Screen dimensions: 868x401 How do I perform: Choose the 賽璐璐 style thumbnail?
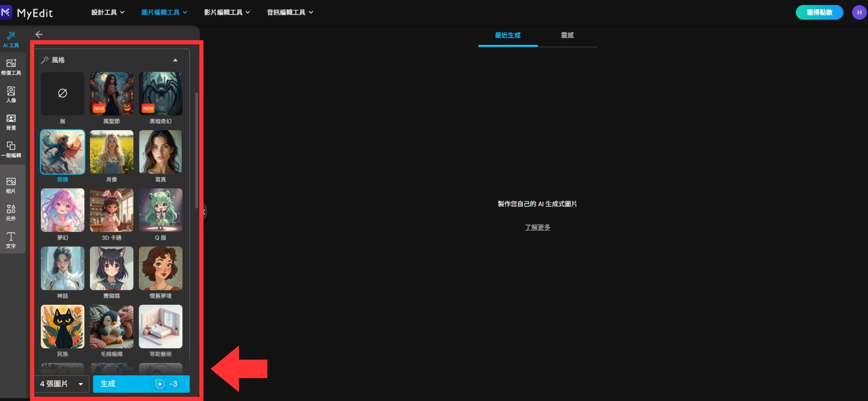point(111,268)
